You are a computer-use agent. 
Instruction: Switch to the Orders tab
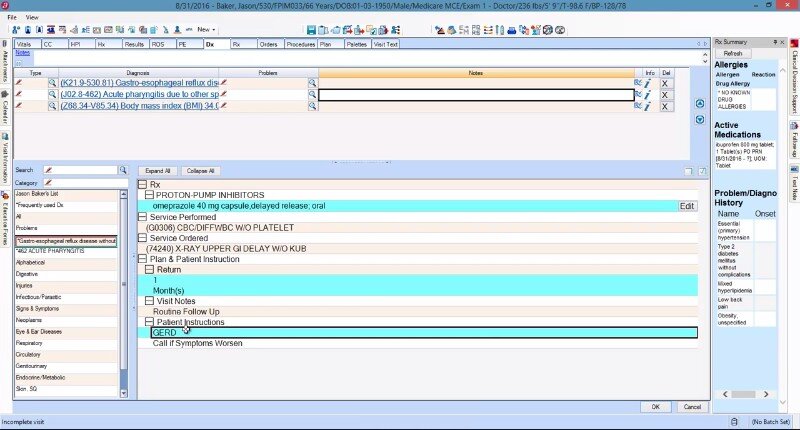(x=268, y=44)
